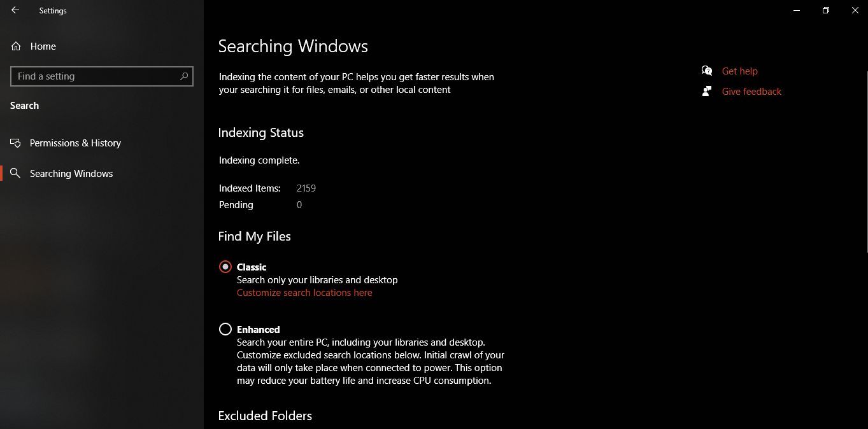Viewport: 868px width, 429px height.
Task: Open the Give feedback link
Action: pyautogui.click(x=751, y=91)
